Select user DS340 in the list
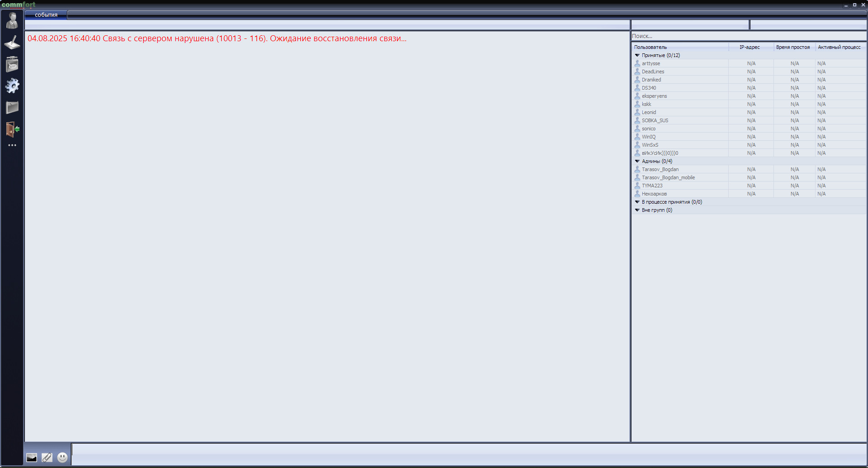Viewport: 868px width, 468px height. pos(749,88)
